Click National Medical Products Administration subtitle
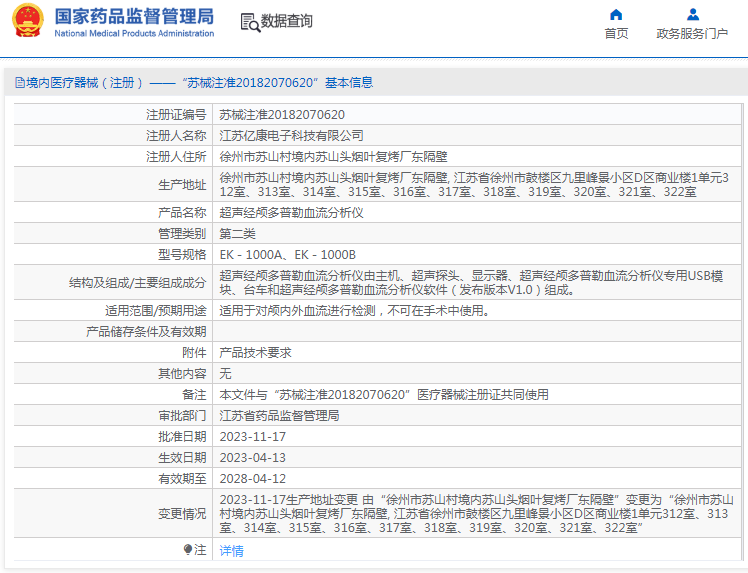Screen dimensions: 748x573 click(x=134, y=33)
